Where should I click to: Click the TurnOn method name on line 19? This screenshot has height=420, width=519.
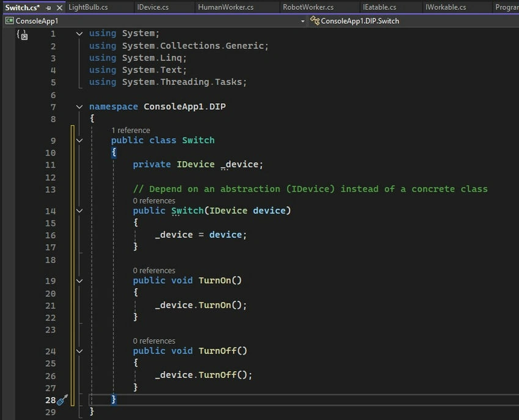[215, 281]
